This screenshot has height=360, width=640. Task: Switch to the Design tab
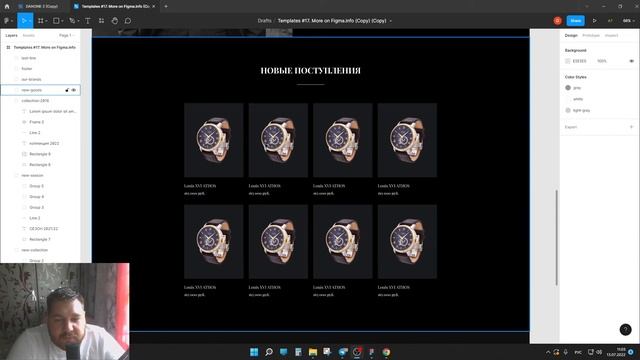coord(571,36)
